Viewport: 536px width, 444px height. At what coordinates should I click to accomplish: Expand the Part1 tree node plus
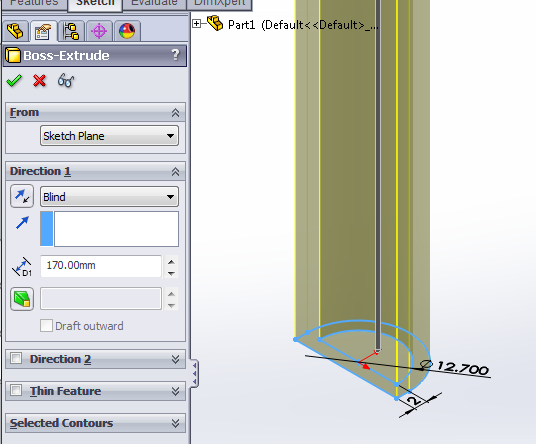(x=197, y=24)
